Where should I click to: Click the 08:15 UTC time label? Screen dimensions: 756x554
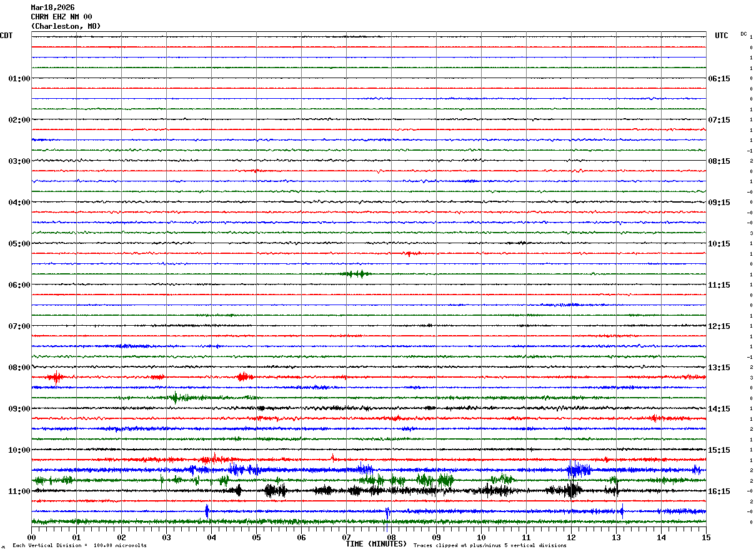(719, 161)
